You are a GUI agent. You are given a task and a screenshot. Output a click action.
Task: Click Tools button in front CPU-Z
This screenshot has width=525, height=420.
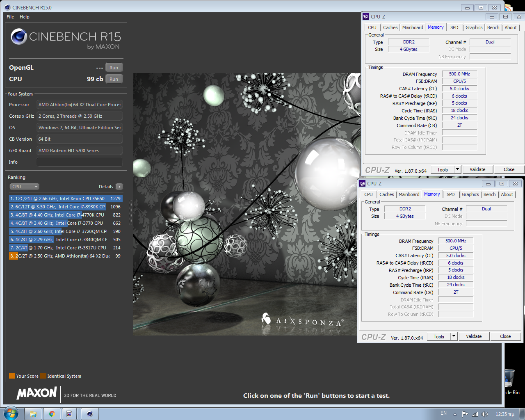(x=439, y=336)
